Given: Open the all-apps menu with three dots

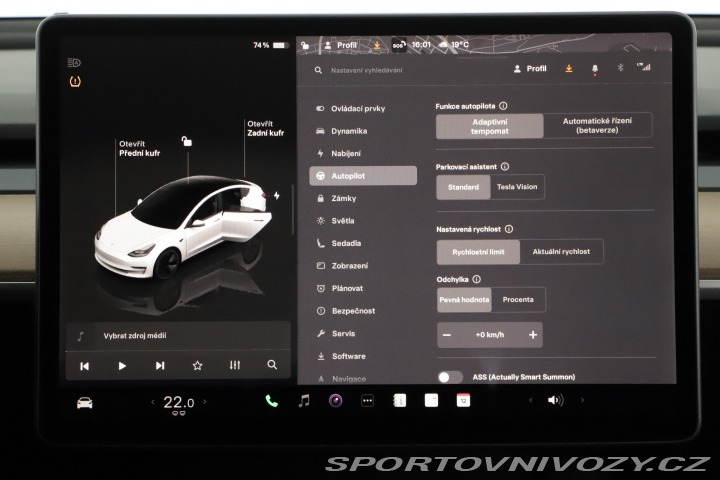Looking at the screenshot, I should [367, 401].
